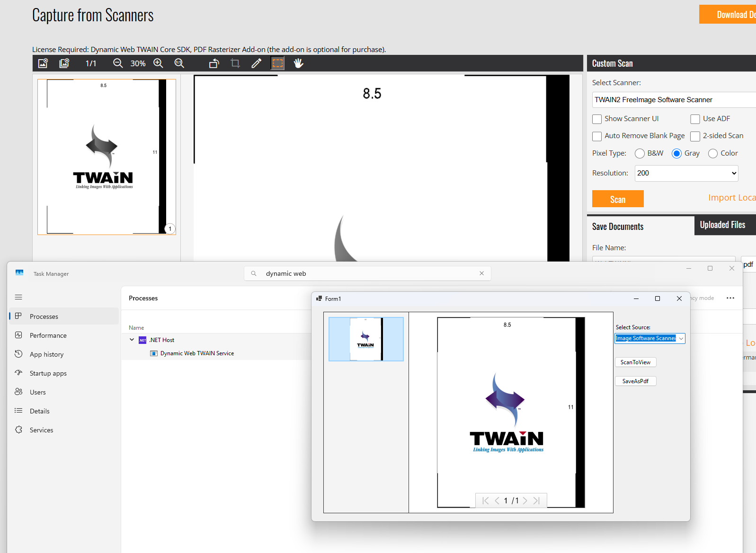This screenshot has width=756, height=553.
Task: Select the crop tool in viewer toolbar
Action: pos(235,63)
